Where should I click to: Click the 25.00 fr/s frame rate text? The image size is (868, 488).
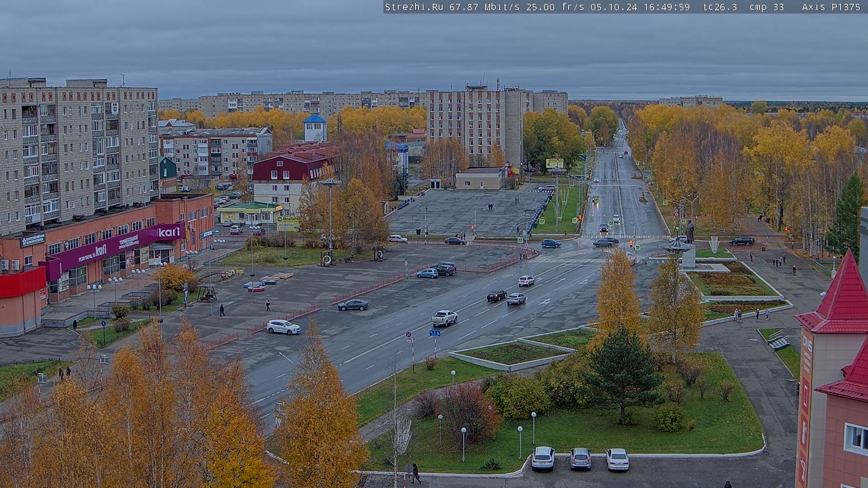pyautogui.click(x=555, y=7)
